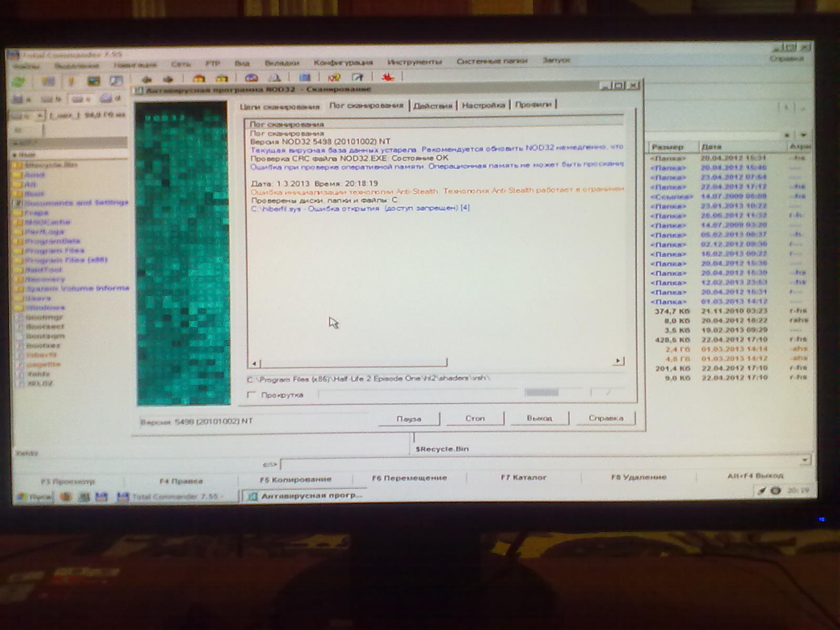Screen dimensions: 840x630
Task: Open Антивирусная прогр... taskbar button
Action: [306, 496]
